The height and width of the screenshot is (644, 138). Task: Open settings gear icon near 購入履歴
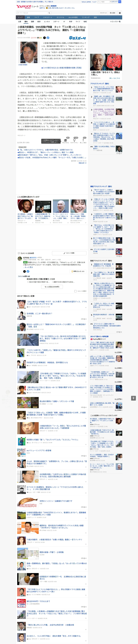tap(120, 13)
